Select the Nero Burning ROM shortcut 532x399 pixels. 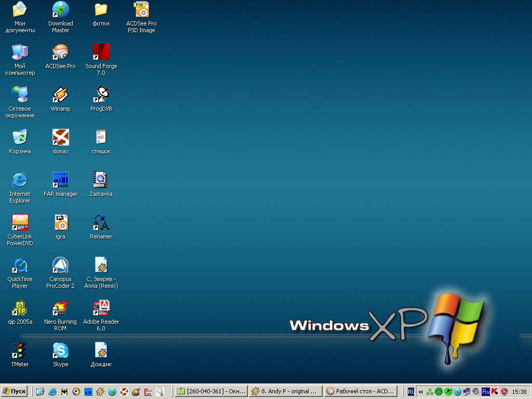pyautogui.click(x=61, y=308)
